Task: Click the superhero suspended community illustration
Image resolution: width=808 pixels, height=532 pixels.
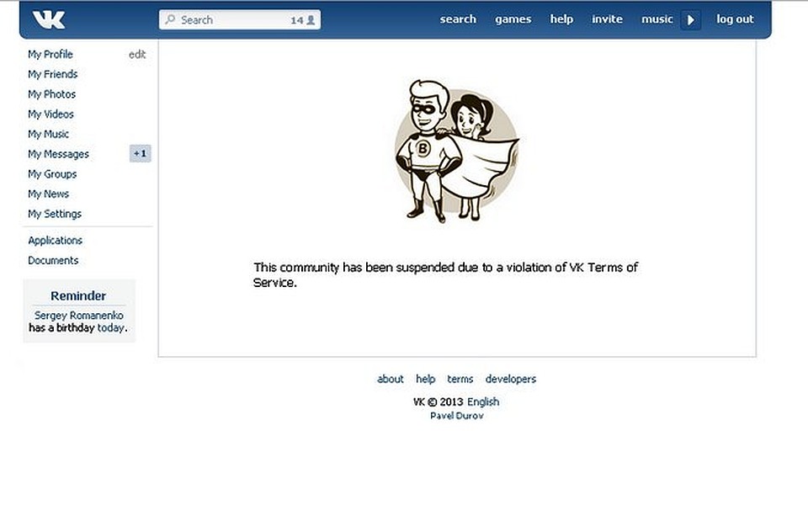Action: 457,151
